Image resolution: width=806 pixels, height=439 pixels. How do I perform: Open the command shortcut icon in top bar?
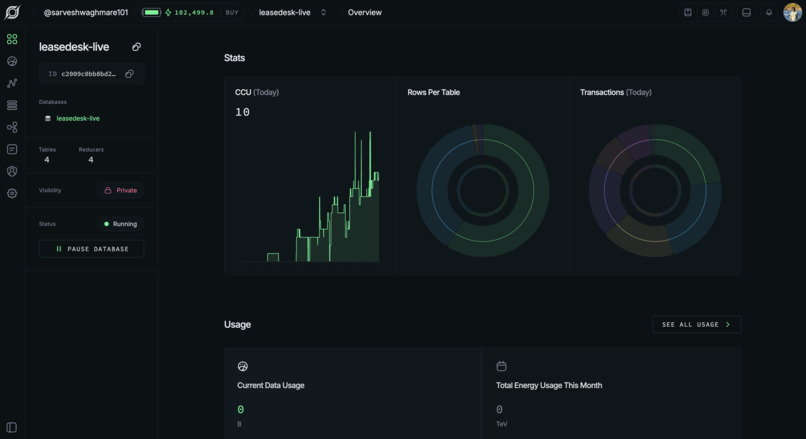[723, 12]
